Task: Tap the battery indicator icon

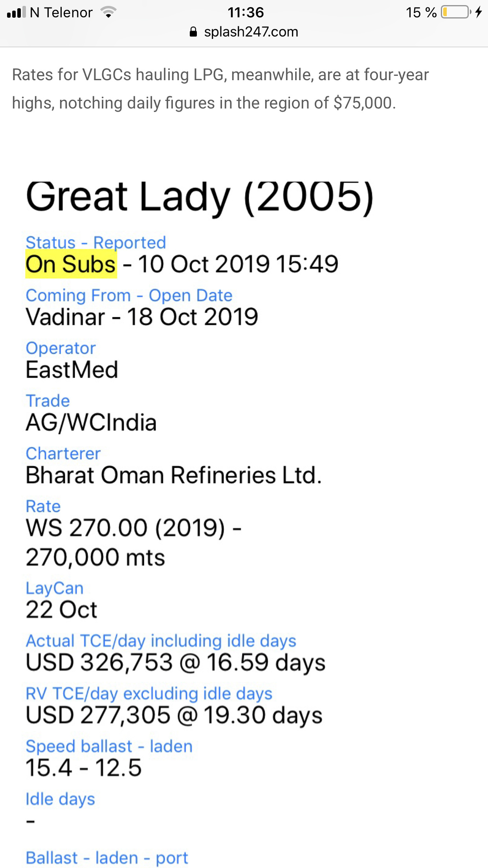Action: tap(456, 12)
